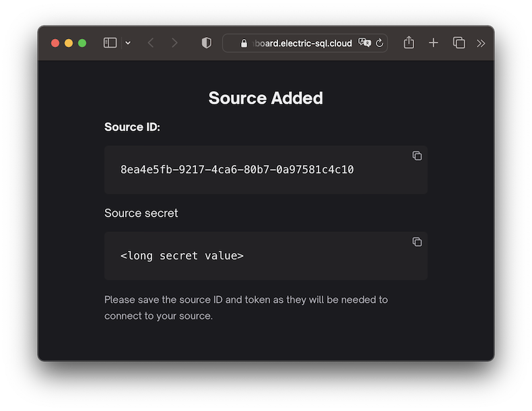Expand the sidebar options chevron
Screen dimensions: 532x411
[x=128, y=43]
